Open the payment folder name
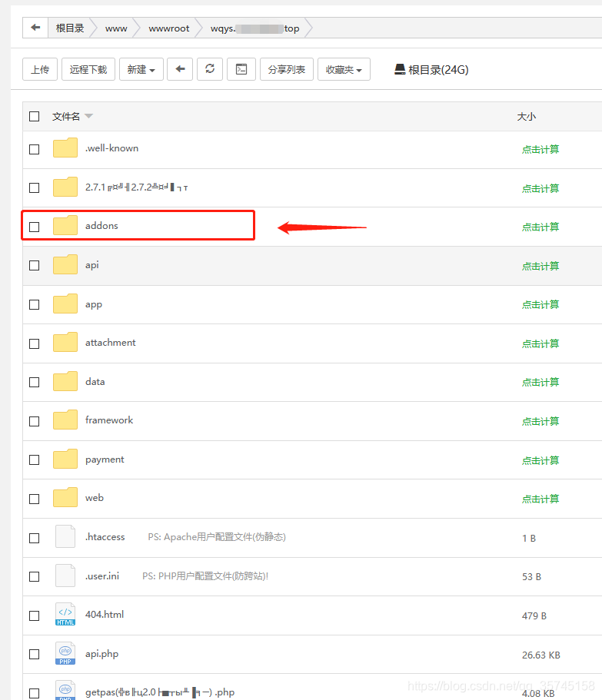Viewport: 602px width, 700px height. click(105, 459)
